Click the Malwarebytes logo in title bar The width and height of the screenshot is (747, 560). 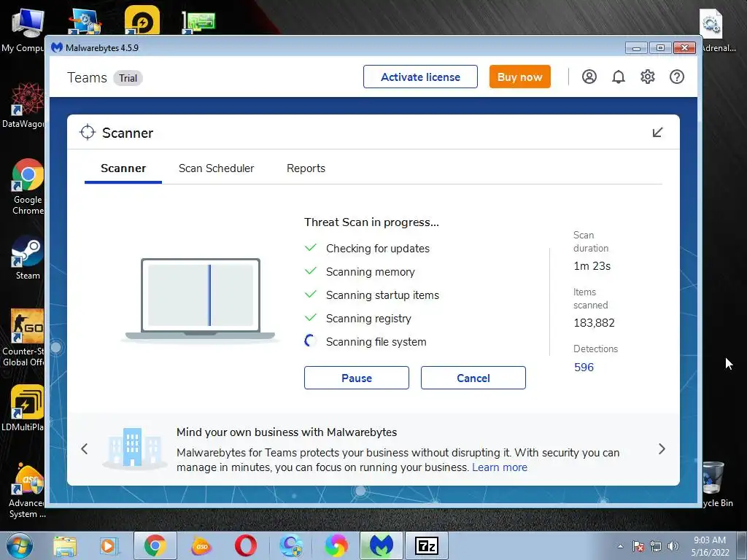[x=57, y=47]
